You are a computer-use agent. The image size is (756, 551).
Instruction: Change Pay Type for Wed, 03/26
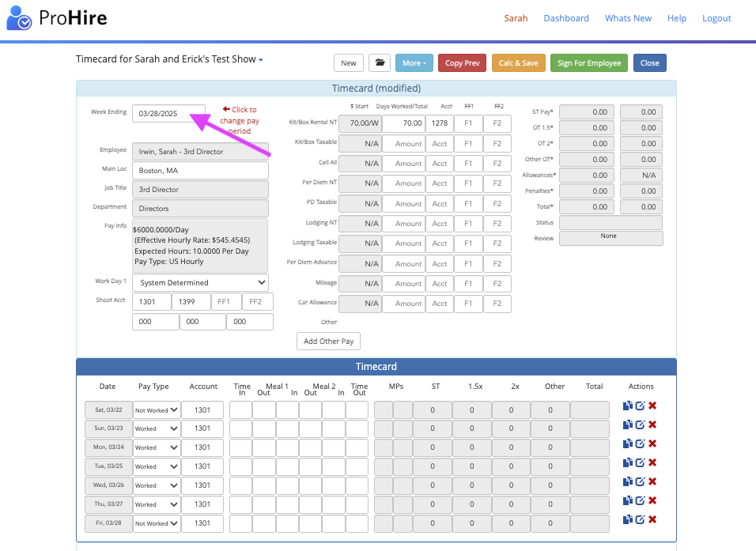157,485
